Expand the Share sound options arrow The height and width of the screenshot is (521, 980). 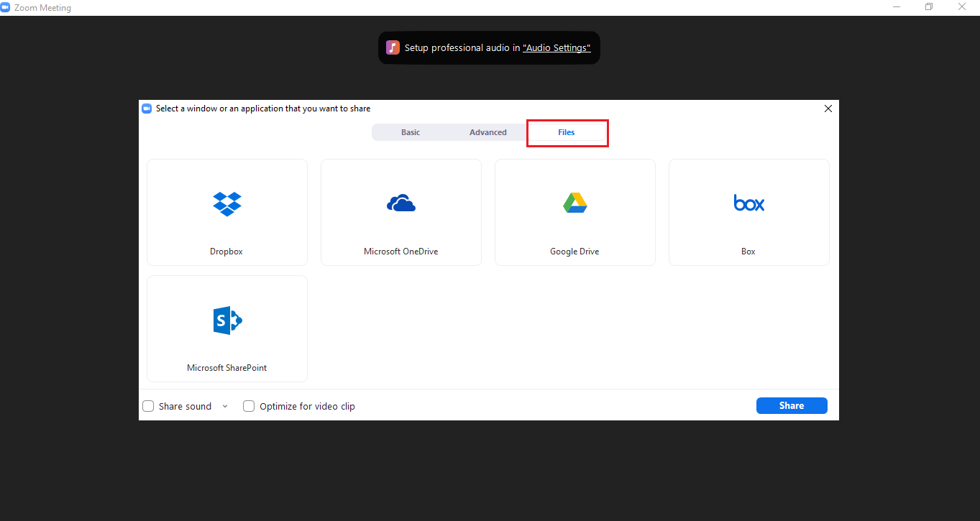point(225,406)
